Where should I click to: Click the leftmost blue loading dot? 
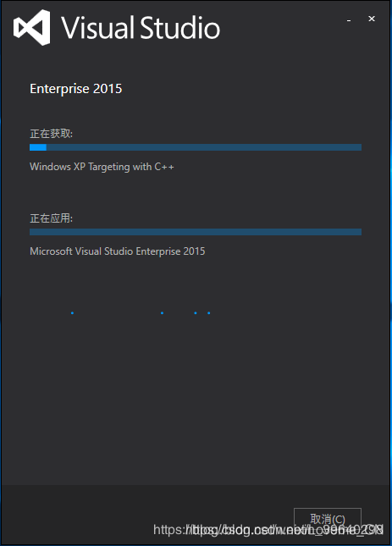click(72, 313)
